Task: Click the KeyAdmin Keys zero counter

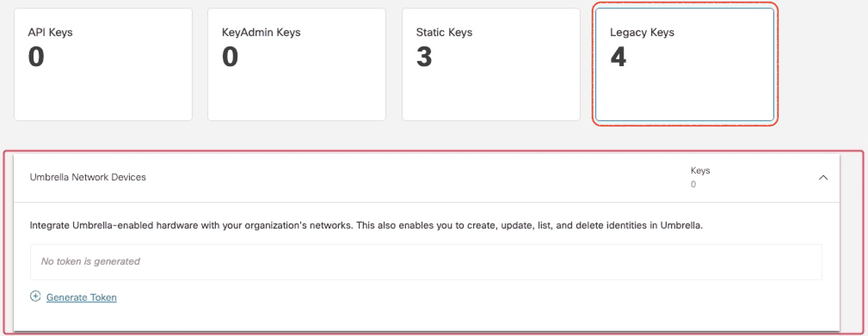Action: [230, 56]
